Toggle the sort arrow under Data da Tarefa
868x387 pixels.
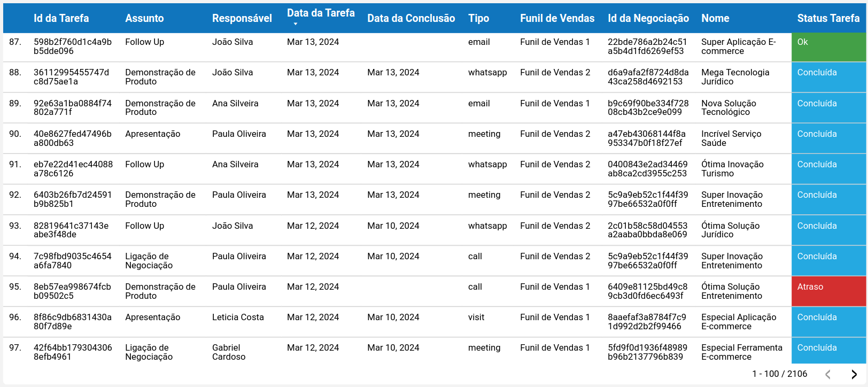(295, 24)
